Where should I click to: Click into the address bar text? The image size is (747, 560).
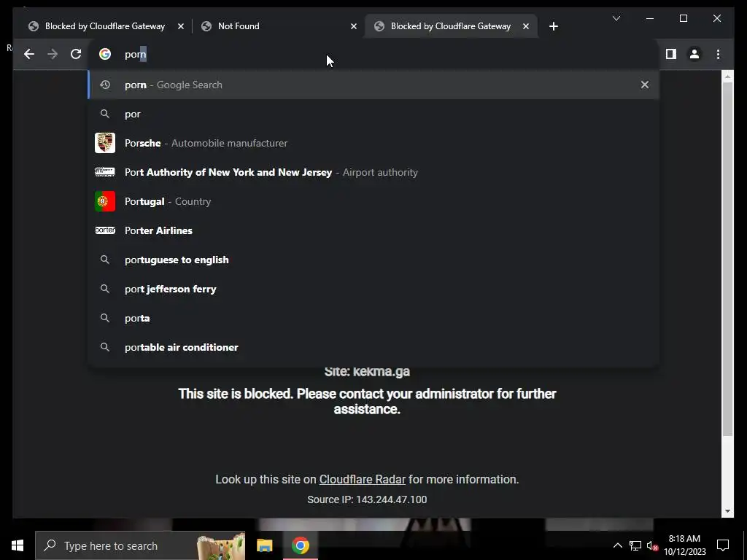[135, 54]
